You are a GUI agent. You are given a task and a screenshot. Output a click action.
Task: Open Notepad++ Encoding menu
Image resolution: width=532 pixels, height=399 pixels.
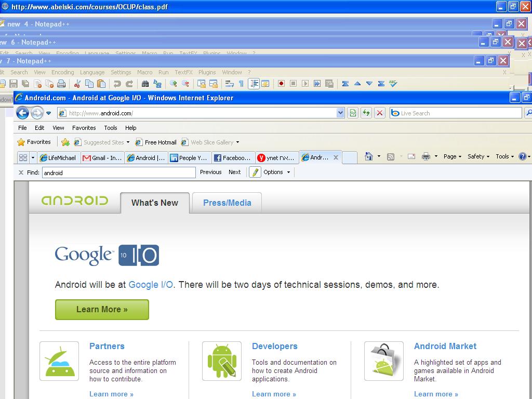click(x=62, y=72)
